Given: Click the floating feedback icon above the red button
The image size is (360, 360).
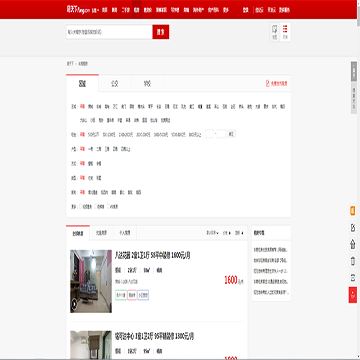Looking at the screenshot, I should [x=353, y=277].
